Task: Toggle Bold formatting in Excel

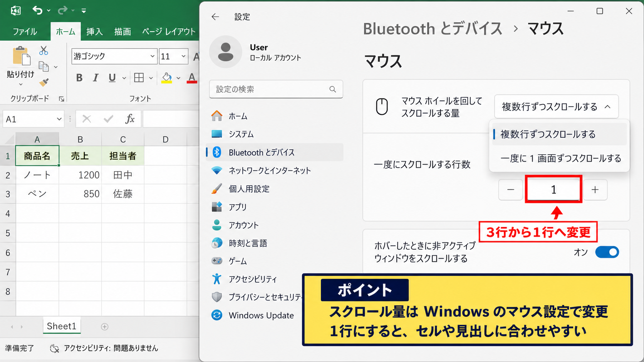Action: pos(79,78)
